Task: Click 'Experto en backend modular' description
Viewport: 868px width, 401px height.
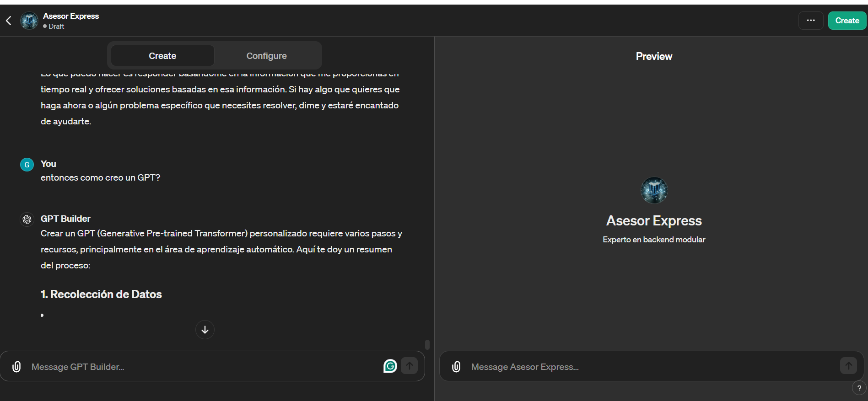Action: tap(654, 240)
